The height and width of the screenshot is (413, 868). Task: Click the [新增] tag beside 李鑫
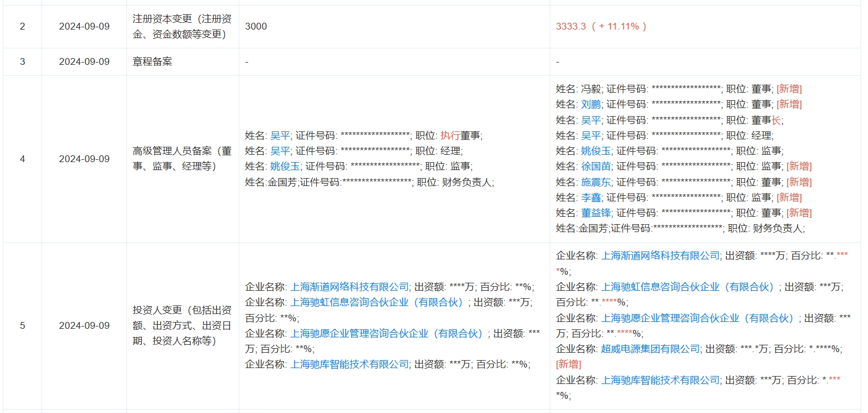(x=789, y=197)
